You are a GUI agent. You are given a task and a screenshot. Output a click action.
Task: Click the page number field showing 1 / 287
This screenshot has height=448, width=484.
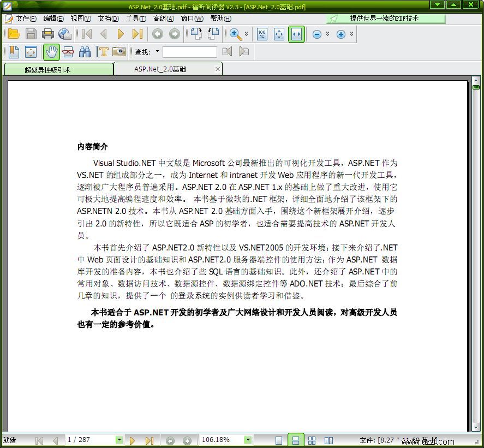(x=90, y=440)
